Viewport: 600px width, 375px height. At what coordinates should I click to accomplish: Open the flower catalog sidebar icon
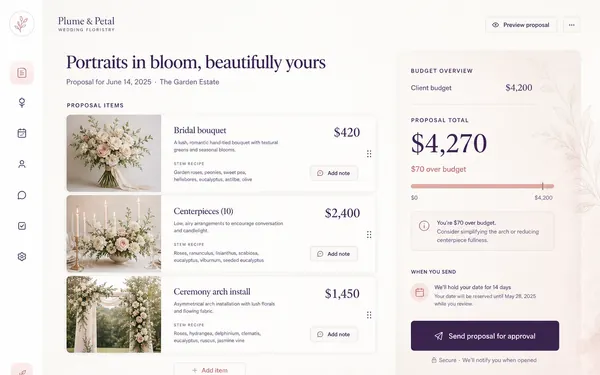(x=22, y=103)
